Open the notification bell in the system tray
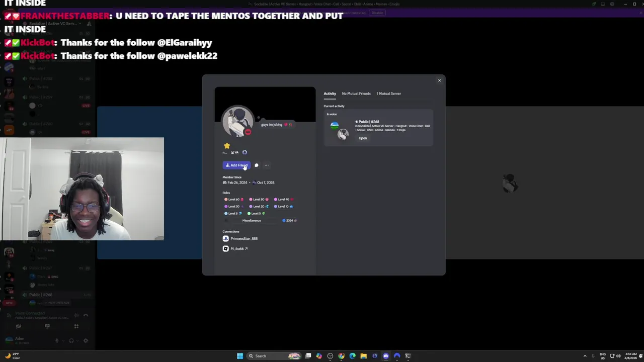This screenshot has width=644, height=362. 641,356
